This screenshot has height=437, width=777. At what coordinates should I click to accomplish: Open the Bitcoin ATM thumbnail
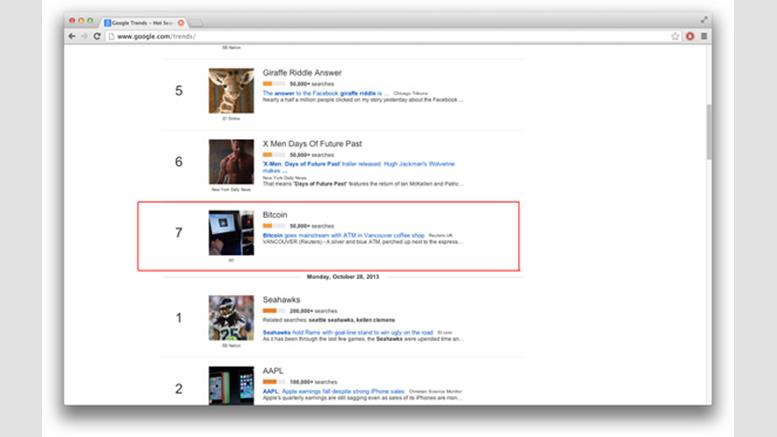[x=231, y=233]
